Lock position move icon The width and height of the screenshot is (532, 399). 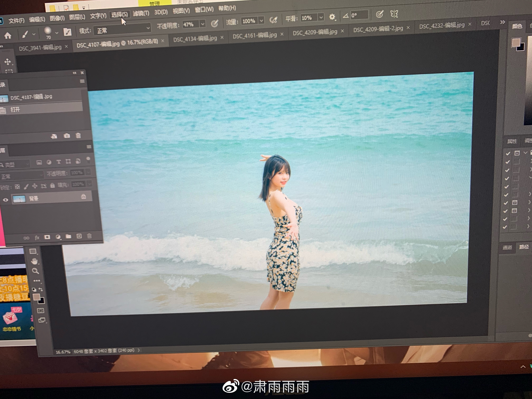[x=35, y=186]
